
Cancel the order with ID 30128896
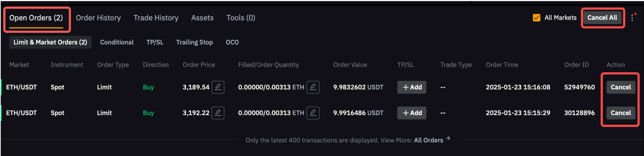coord(621,113)
